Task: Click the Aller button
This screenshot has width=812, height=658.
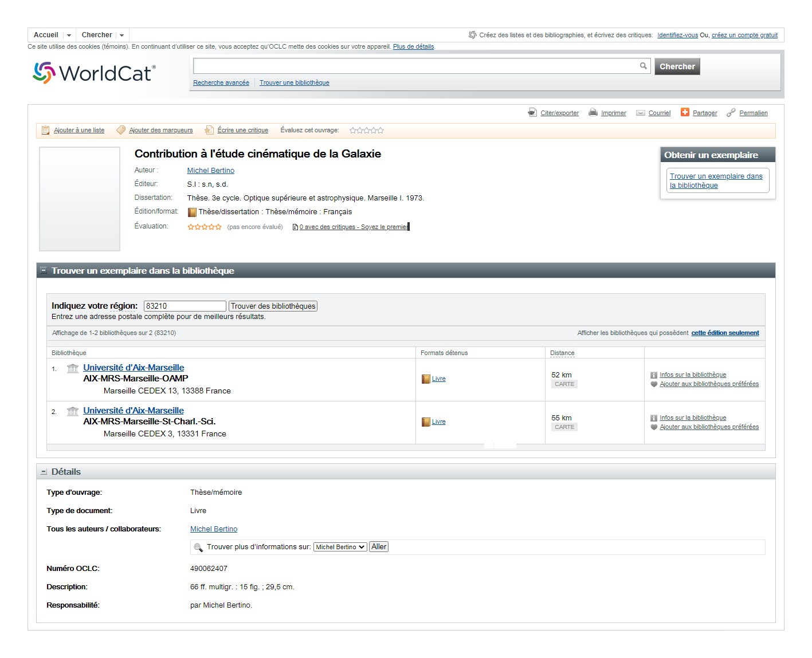Action: click(x=379, y=547)
